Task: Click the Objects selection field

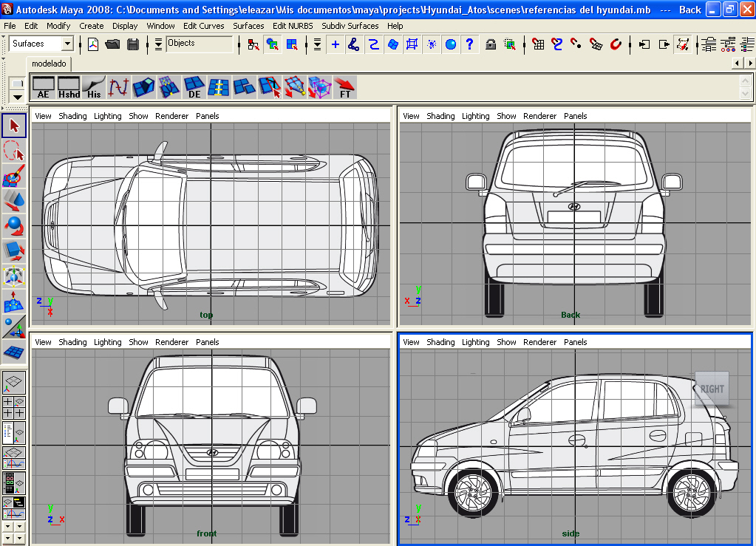Action: [x=199, y=44]
